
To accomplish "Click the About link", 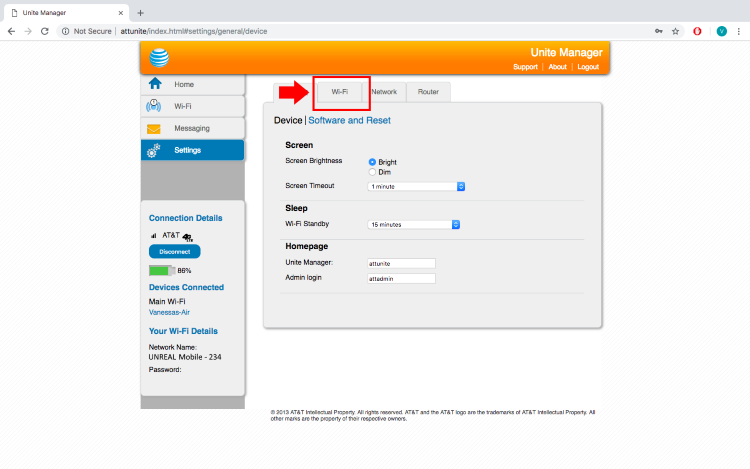I will (557, 67).
